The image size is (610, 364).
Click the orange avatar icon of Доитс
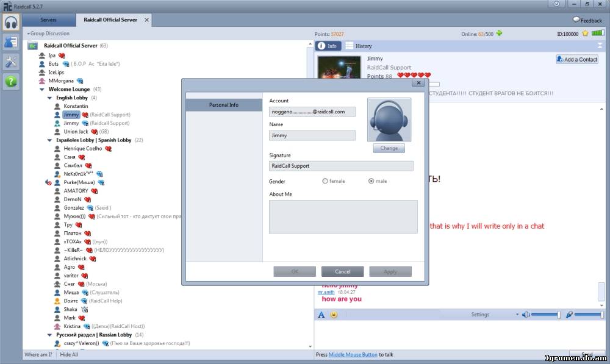57,301
